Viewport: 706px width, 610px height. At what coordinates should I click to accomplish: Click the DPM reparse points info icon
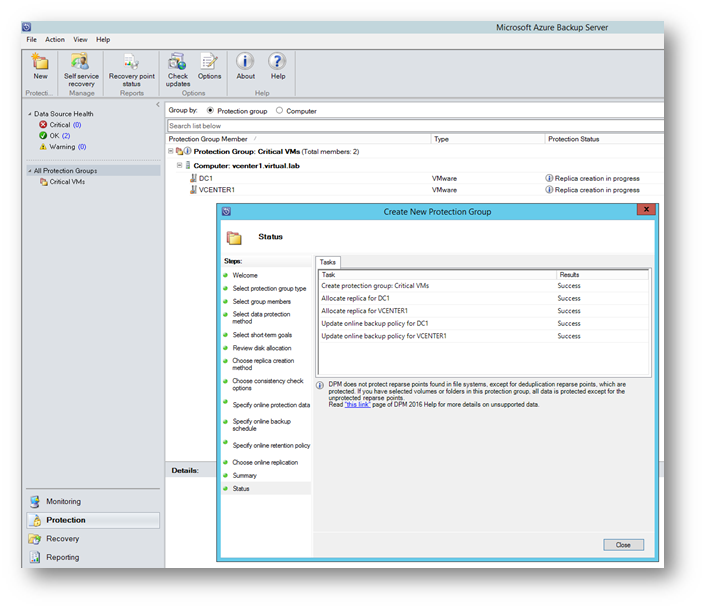(x=320, y=385)
